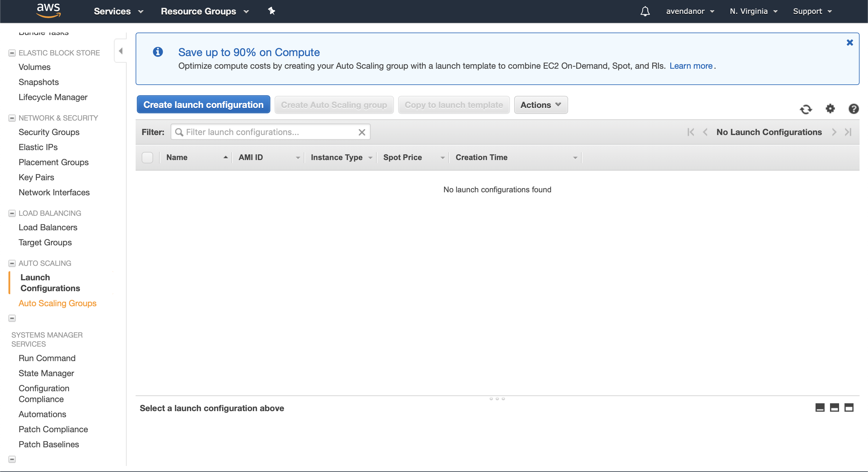Click the help question mark icon
Screen dimensions: 868x472
point(853,109)
